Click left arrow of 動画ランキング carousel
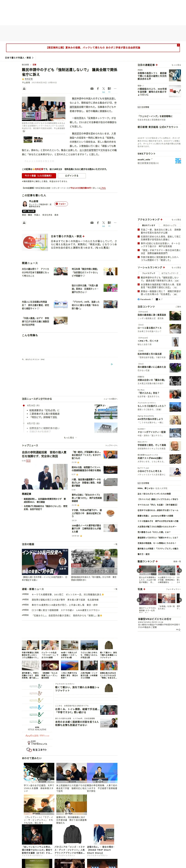 click(139, 570)
